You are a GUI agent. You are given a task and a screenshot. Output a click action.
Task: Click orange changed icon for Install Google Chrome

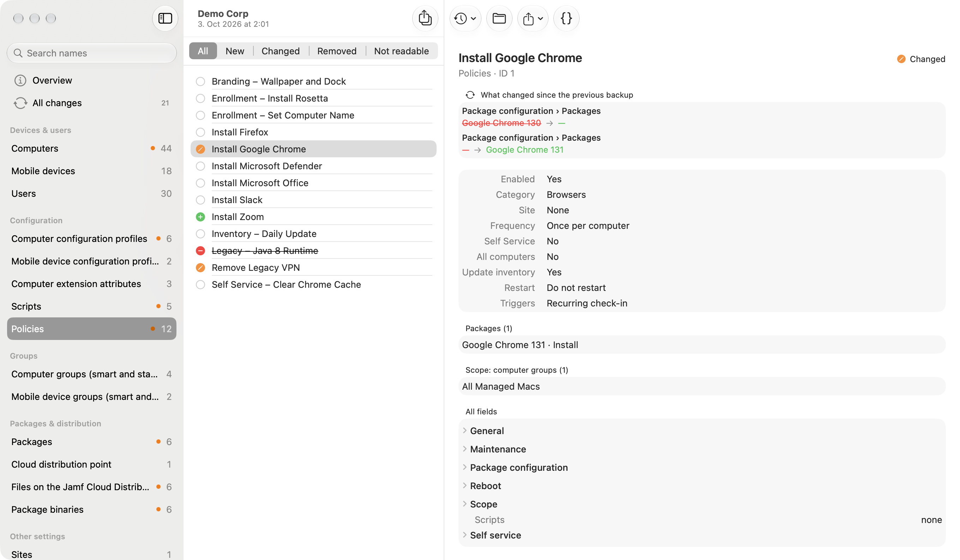(x=200, y=149)
